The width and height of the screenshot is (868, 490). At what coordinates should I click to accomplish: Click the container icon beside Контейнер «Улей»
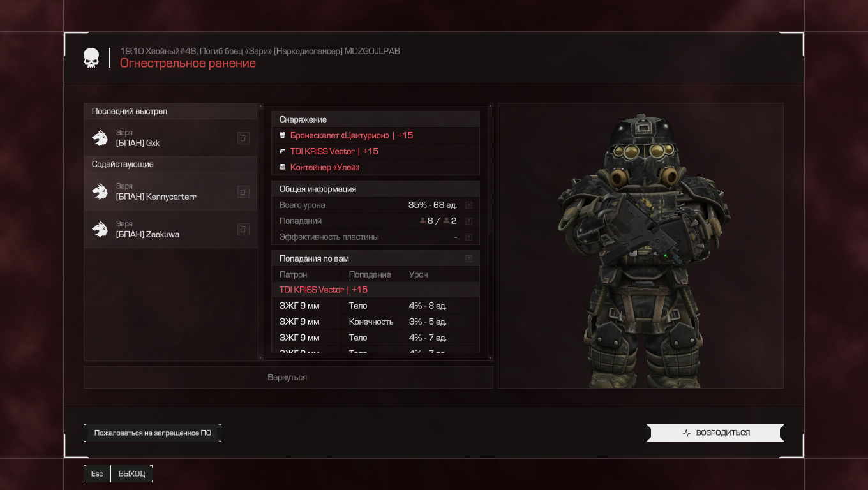coord(283,167)
